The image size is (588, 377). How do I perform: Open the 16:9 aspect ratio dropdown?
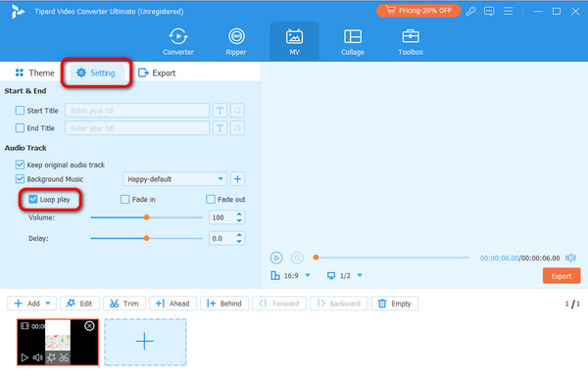click(308, 275)
